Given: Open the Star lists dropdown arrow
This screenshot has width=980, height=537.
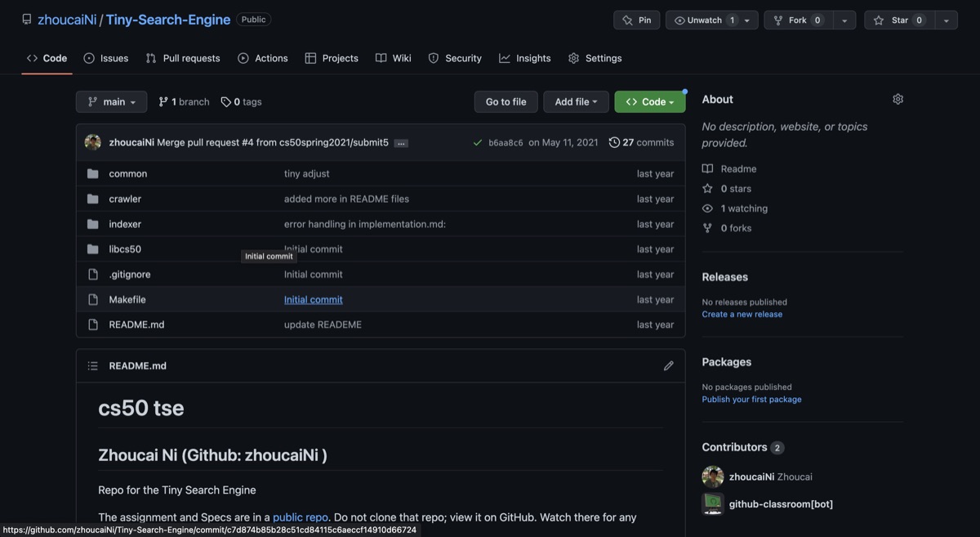Looking at the screenshot, I should coord(946,20).
